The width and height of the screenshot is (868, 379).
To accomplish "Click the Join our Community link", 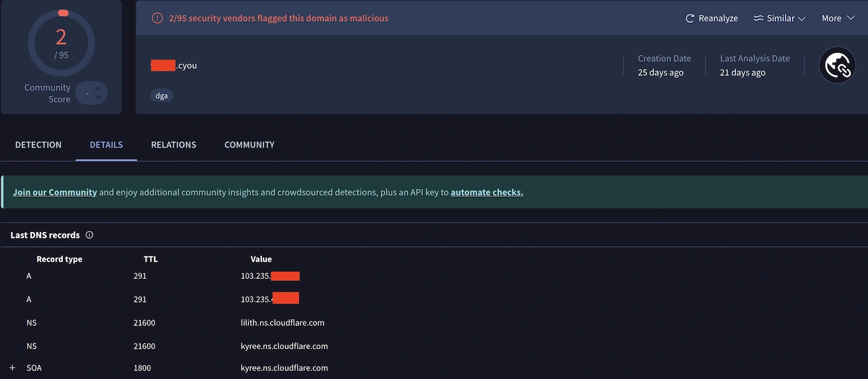I will [55, 192].
